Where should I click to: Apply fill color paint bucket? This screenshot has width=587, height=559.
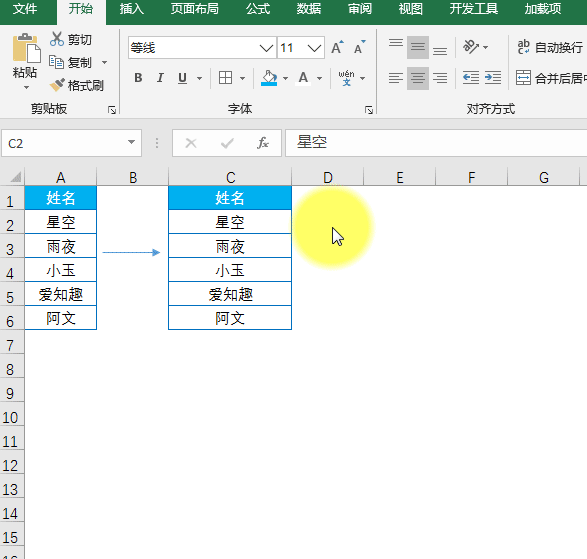point(269,78)
